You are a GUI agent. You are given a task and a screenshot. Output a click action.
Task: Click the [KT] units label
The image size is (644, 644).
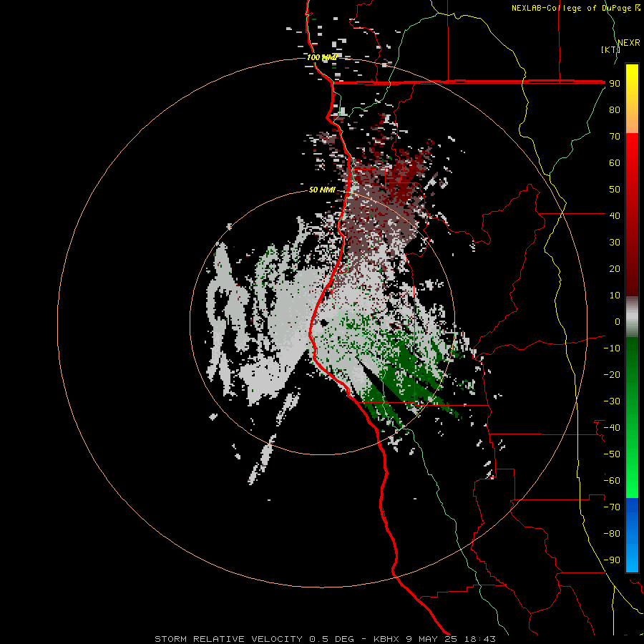coord(610,49)
